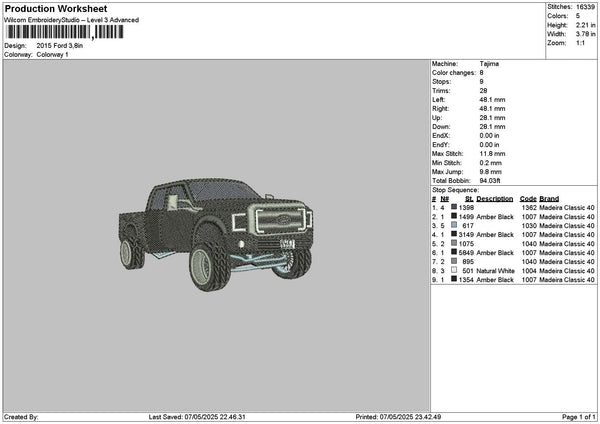
Task: Click 'Amber Black' in the 5849 row
Action: point(495,253)
